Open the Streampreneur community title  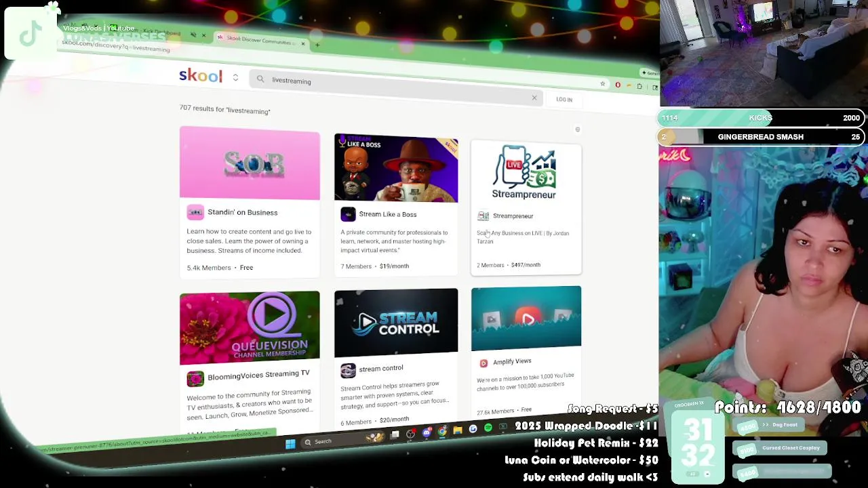pos(513,216)
